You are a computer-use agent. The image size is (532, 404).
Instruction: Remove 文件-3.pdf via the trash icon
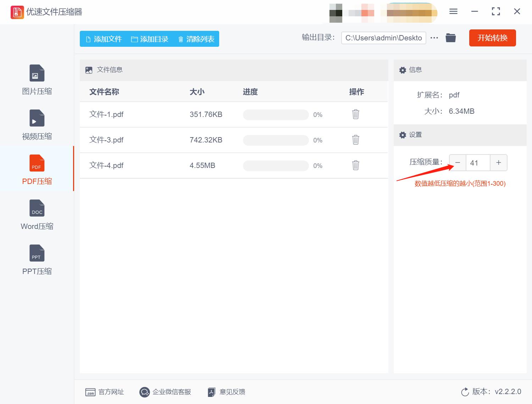[x=355, y=140]
